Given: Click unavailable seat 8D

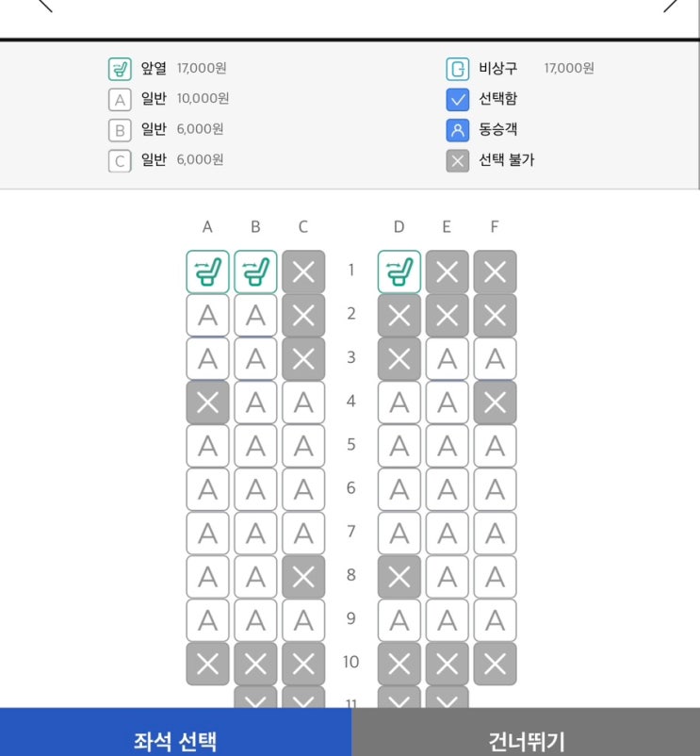Looking at the screenshot, I should (399, 576).
